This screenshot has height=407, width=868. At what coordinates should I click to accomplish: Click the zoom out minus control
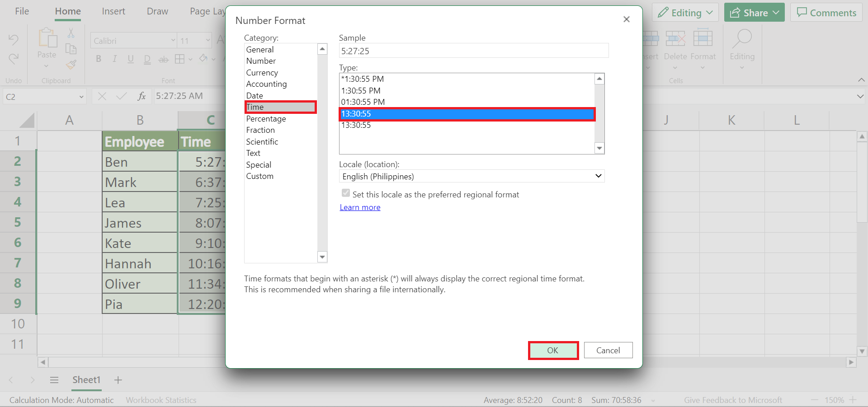(814, 400)
